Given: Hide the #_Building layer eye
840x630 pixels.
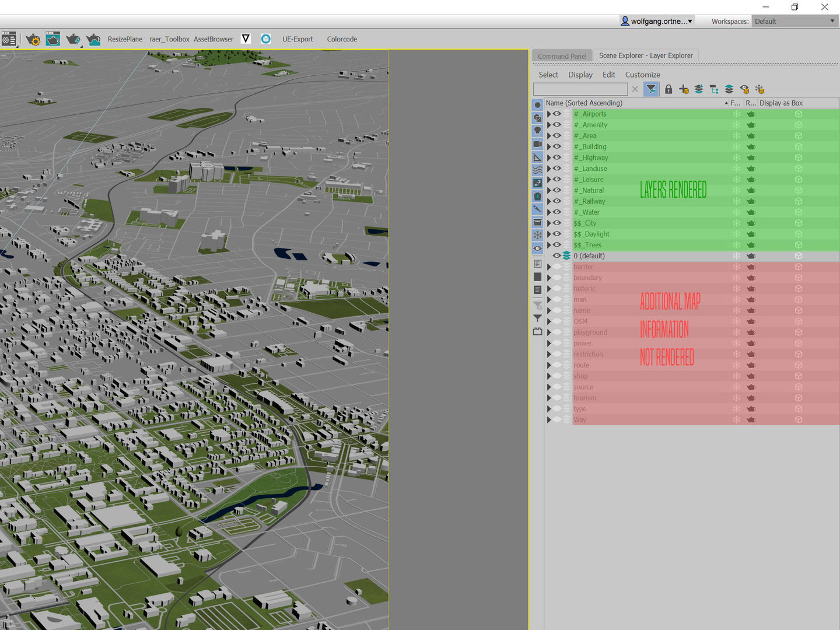Looking at the screenshot, I should [557, 146].
